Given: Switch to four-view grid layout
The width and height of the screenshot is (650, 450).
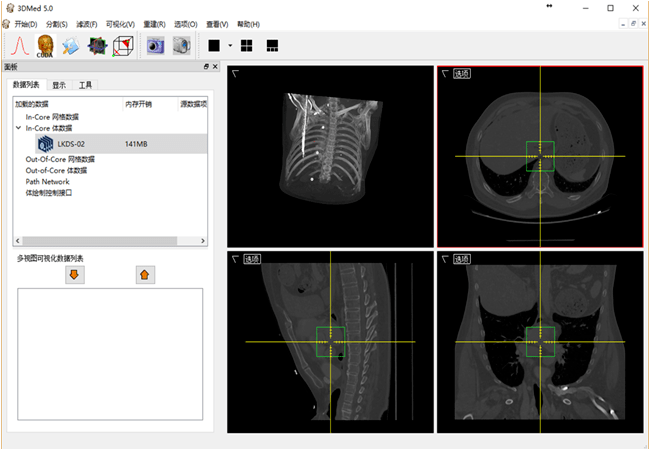Looking at the screenshot, I should click(x=247, y=45).
